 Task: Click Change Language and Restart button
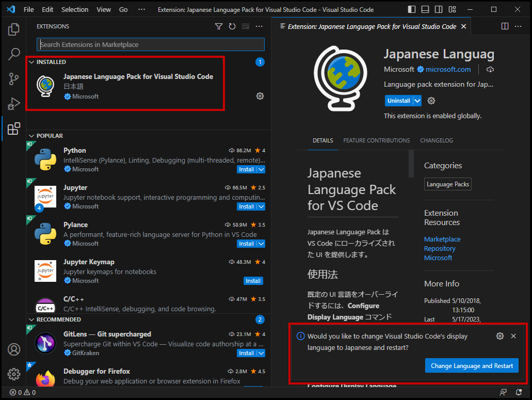pyautogui.click(x=472, y=366)
